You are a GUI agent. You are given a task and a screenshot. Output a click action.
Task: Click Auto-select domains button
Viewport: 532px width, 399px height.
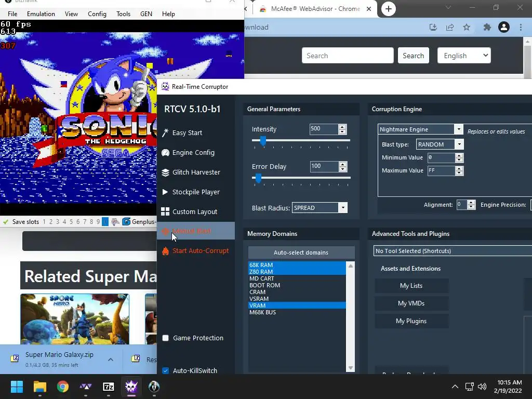[x=301, y=252]
